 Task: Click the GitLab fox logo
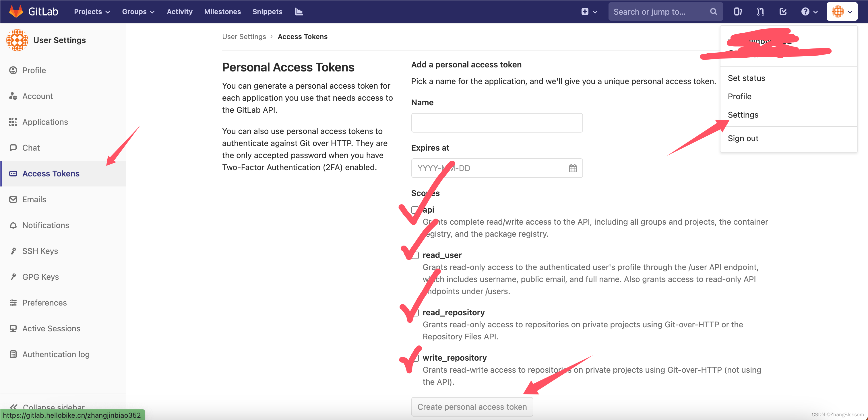pos(16,11)
